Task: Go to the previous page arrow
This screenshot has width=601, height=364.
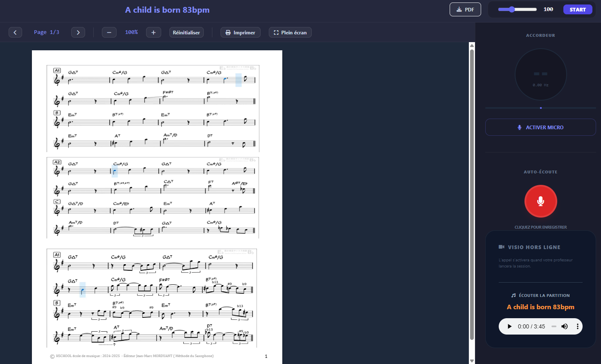Action: 15,32
